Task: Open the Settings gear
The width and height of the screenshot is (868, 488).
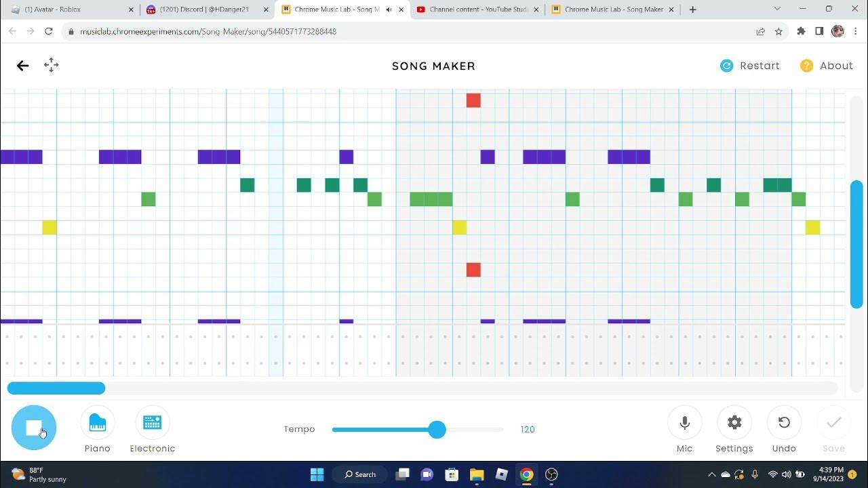Action: point(734,422)
